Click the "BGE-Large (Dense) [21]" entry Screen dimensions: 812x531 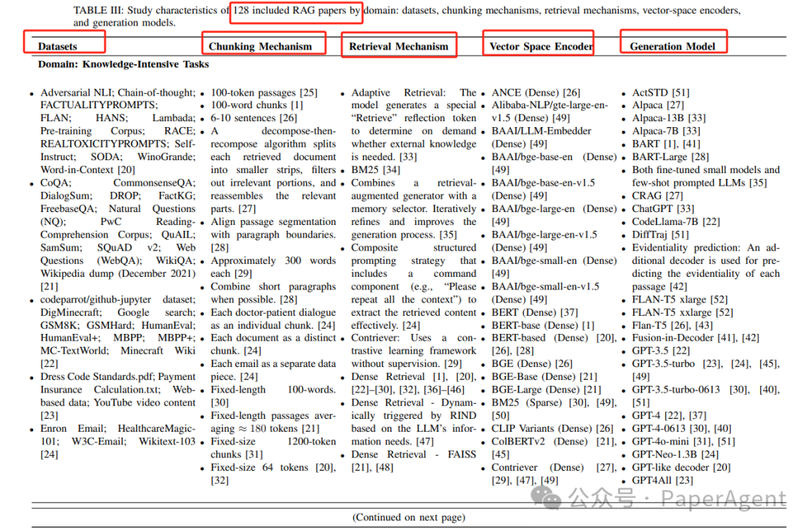pos(546,390)
